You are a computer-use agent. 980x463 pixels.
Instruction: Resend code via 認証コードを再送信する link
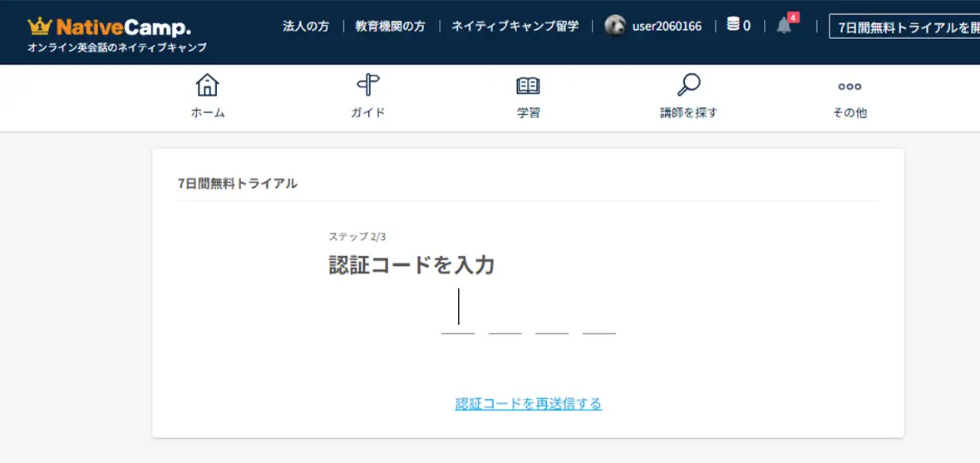(x=529, y=404)
